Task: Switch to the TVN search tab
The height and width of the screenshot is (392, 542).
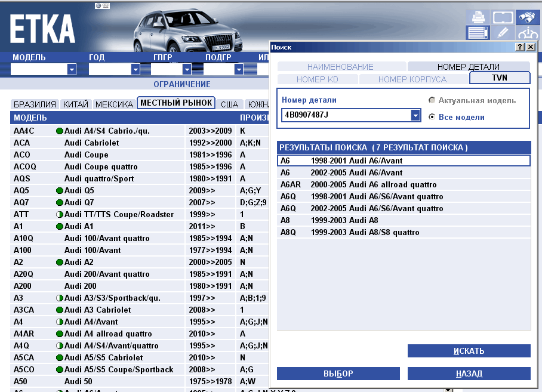Action: 500,78
